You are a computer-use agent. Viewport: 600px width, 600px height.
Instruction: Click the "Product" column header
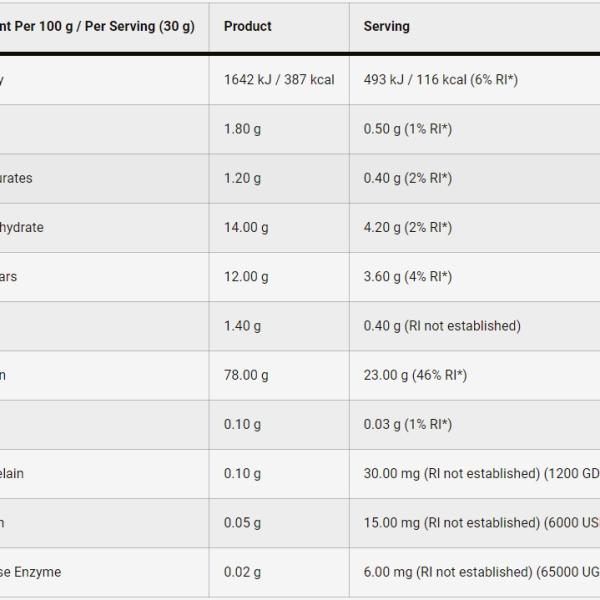point(247,26)
